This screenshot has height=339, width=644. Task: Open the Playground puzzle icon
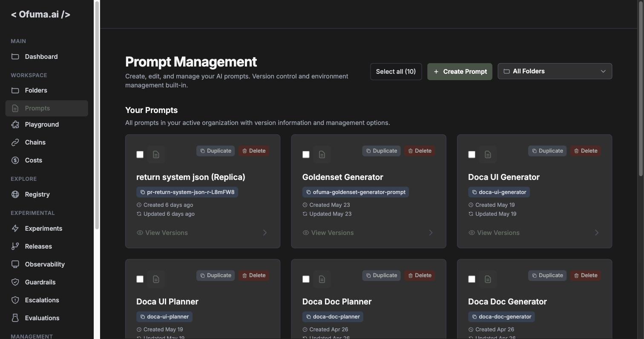pyautogui.click(x=15, y=125)
